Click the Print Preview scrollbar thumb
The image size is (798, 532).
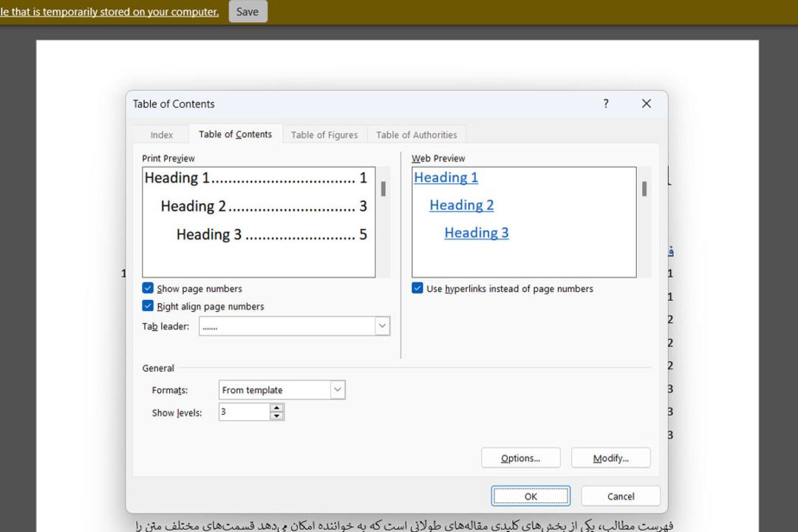(383, 189)
